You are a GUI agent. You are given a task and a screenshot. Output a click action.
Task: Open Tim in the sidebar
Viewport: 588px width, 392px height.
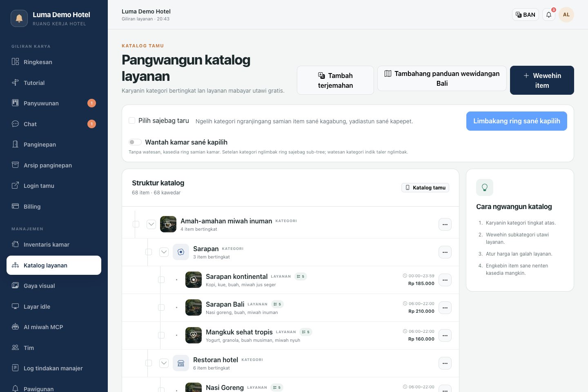[x=54, y=348]
